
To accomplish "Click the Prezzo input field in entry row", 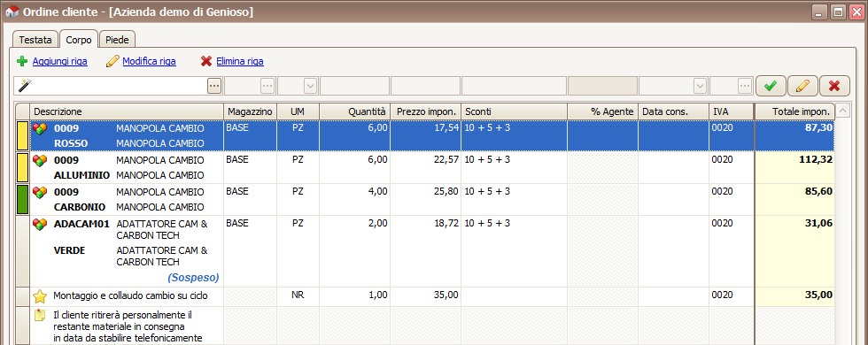I will 426,86.
